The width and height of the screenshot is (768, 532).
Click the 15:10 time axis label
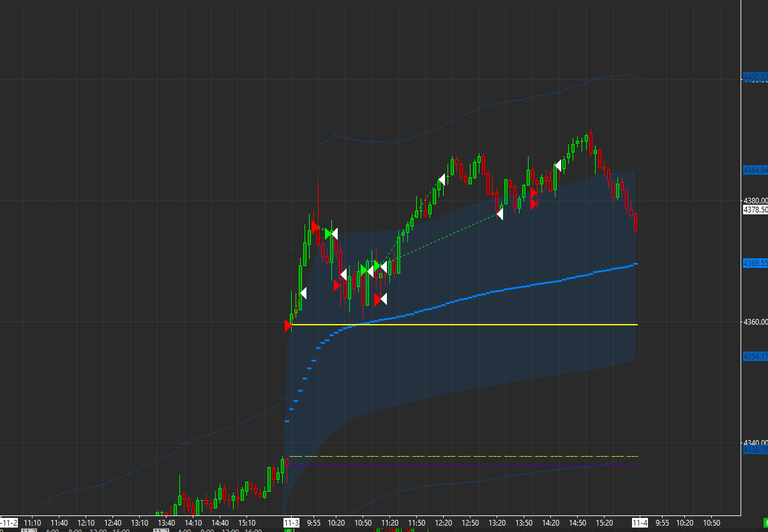[247, 522]
